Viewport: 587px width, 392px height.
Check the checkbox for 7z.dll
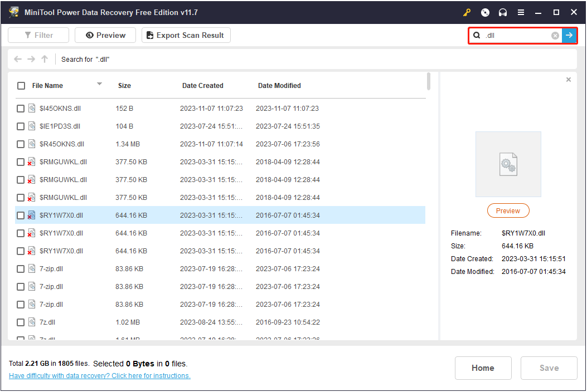coord(21,322)
